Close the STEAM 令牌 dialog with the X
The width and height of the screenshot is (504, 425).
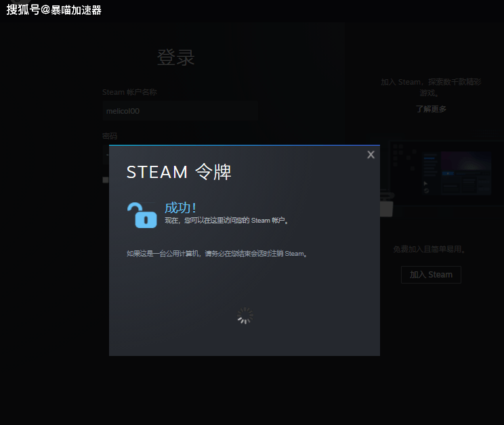point(371,155)
